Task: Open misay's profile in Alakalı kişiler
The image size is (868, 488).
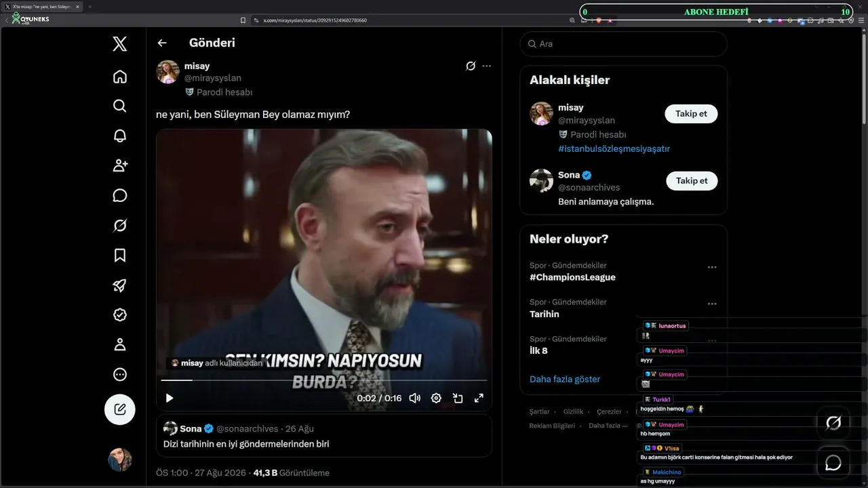Action: [x=570, y=108]
